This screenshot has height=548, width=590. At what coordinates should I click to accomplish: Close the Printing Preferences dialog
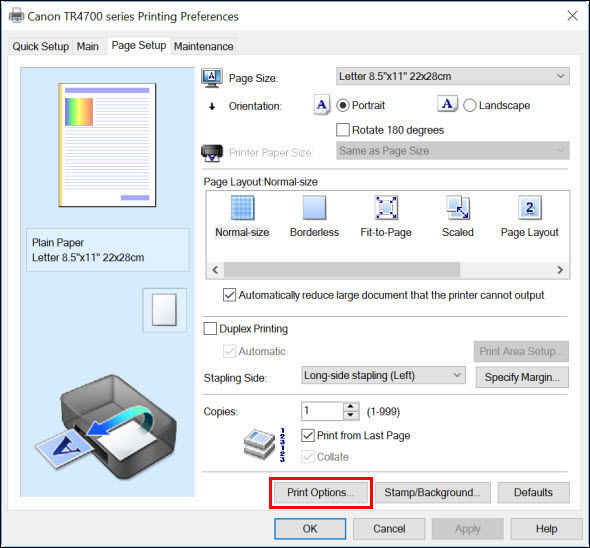pyautogui.click(x=572, y=16)
